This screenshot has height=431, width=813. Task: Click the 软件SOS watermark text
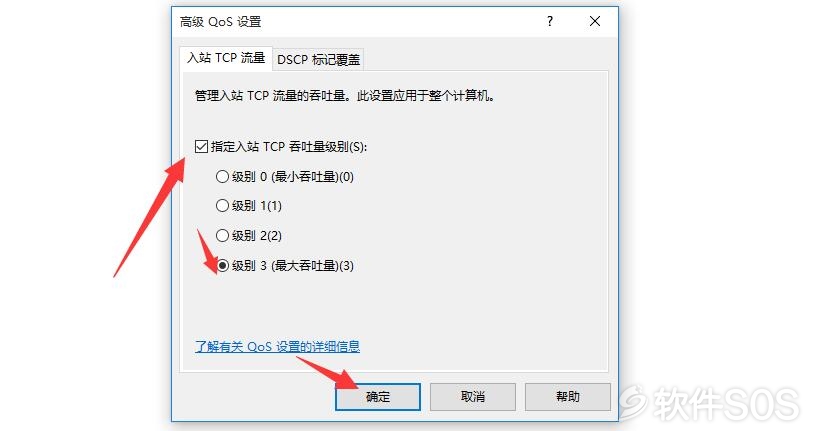coord(726,404)
